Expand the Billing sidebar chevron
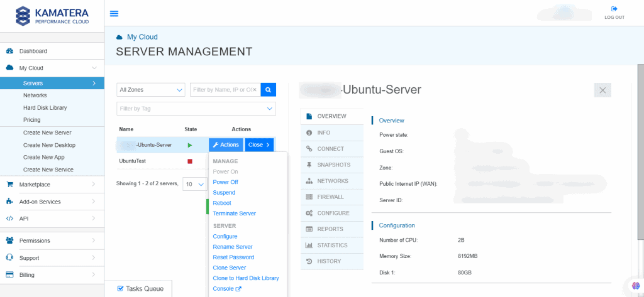Viewport: 644px width, 297px height. pos(94,275)
